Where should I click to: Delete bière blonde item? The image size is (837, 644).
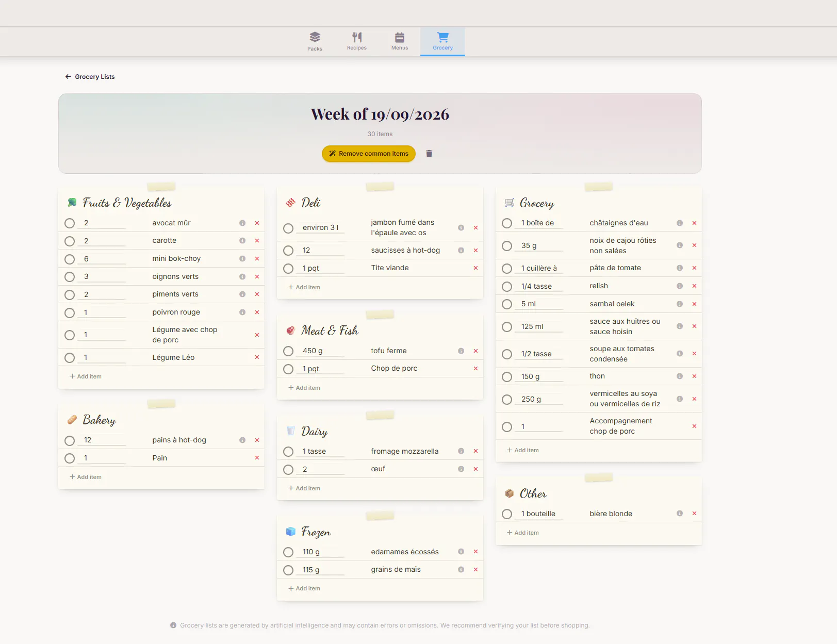coord(694,514)
